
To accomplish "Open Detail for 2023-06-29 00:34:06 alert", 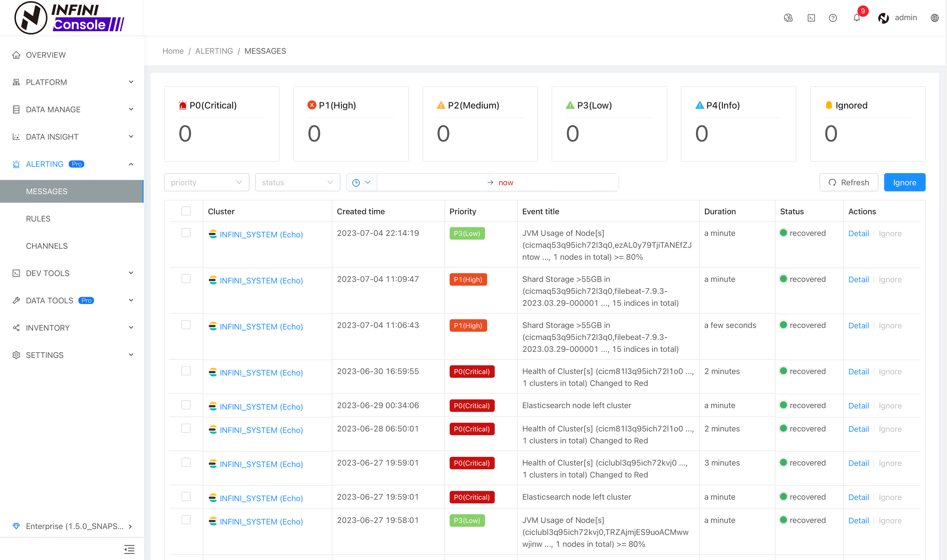I will (858, 406).
